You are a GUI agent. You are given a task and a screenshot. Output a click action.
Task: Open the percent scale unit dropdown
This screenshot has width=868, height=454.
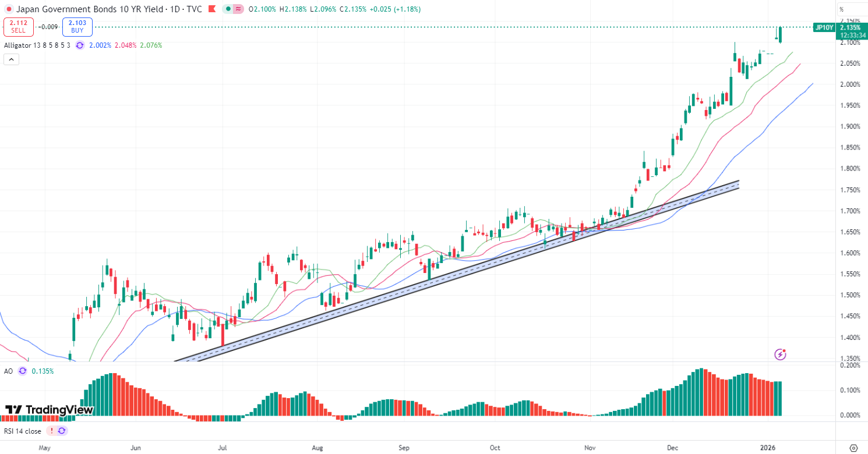[x=842, y=9]
